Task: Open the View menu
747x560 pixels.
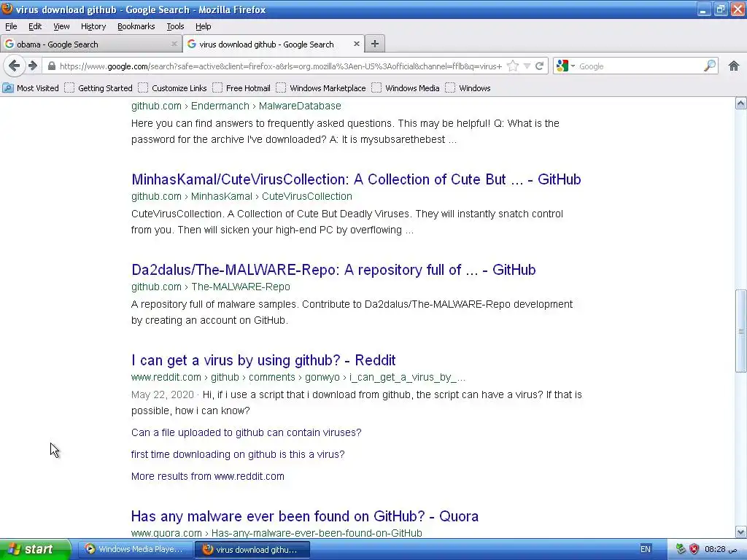Action: pos(61,26)
